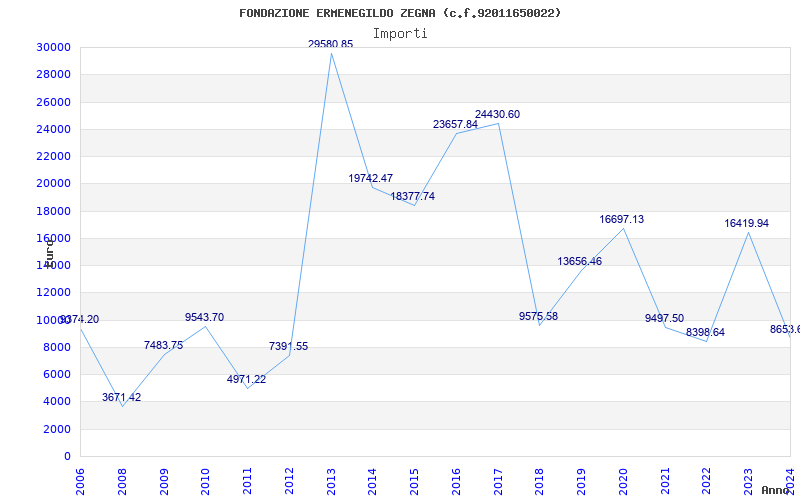Select the data label 4971.22

[246, 380]
